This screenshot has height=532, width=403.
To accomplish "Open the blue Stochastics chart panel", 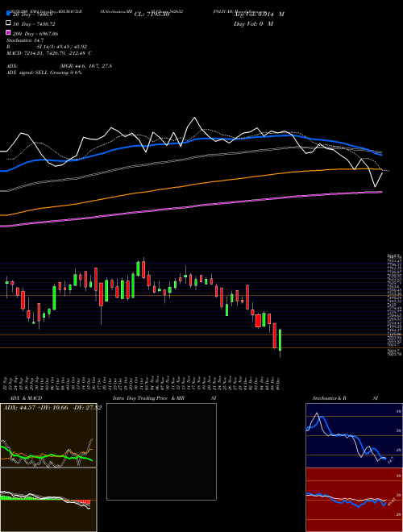I will (354, 435).
